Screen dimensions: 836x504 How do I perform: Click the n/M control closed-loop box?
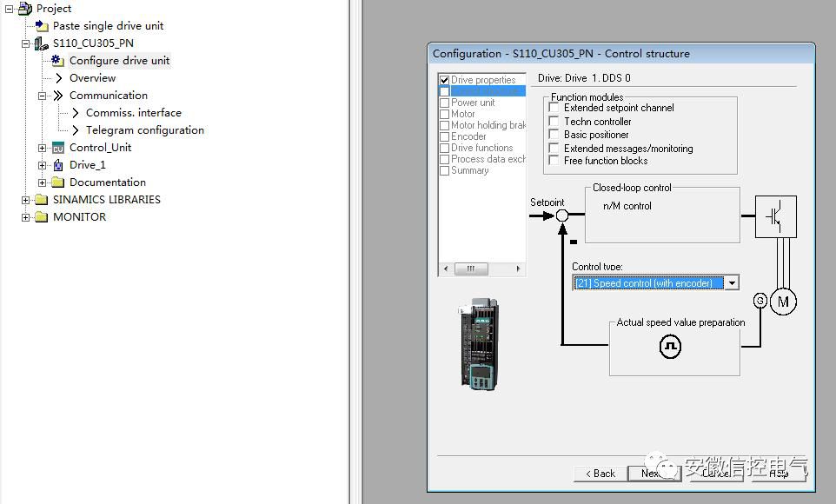click(x=662, y=215)
